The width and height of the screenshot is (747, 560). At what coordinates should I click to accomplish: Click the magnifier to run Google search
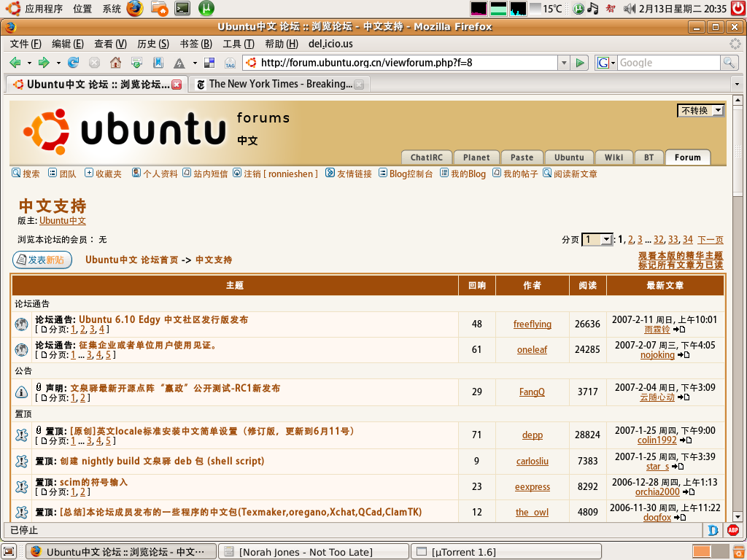coord(729,63)
